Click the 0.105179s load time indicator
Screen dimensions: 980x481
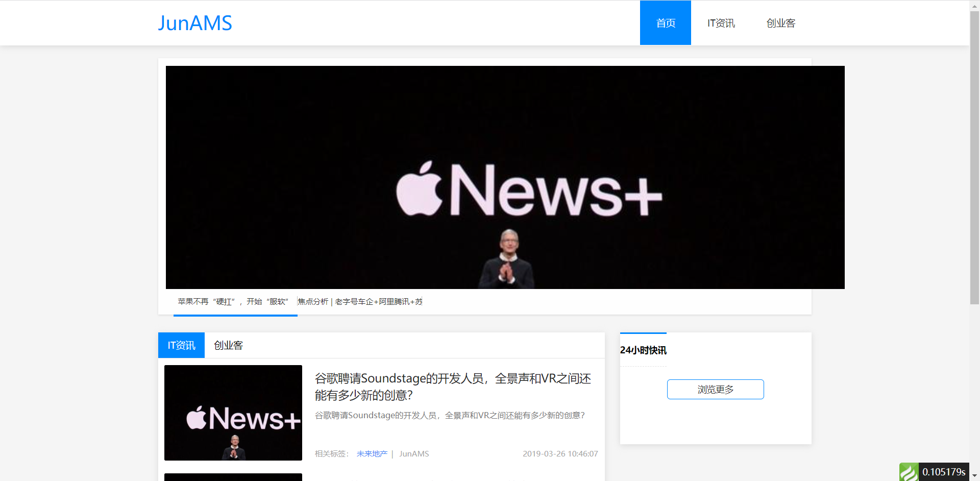[944, 472]
